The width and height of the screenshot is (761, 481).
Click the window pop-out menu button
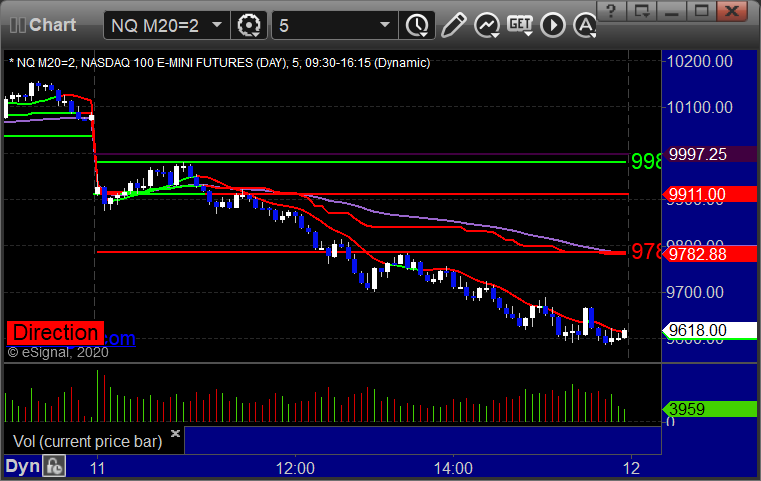pos(642,10)
